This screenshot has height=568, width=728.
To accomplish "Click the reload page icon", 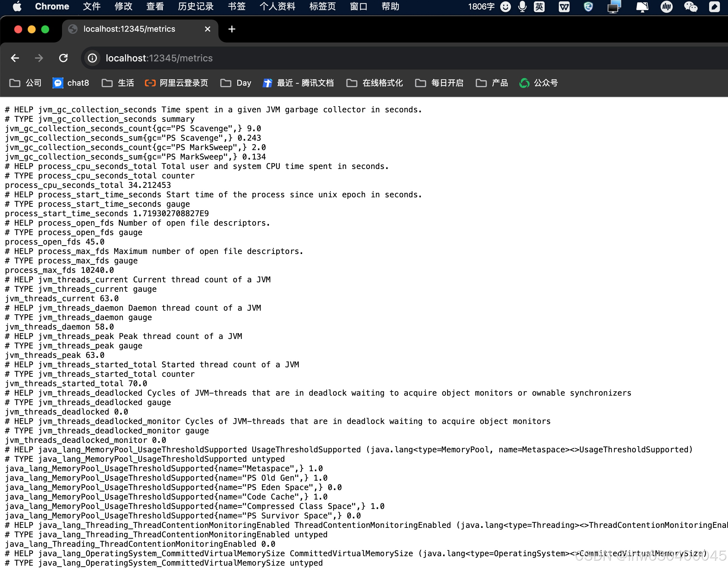I will tap(63, 58).
